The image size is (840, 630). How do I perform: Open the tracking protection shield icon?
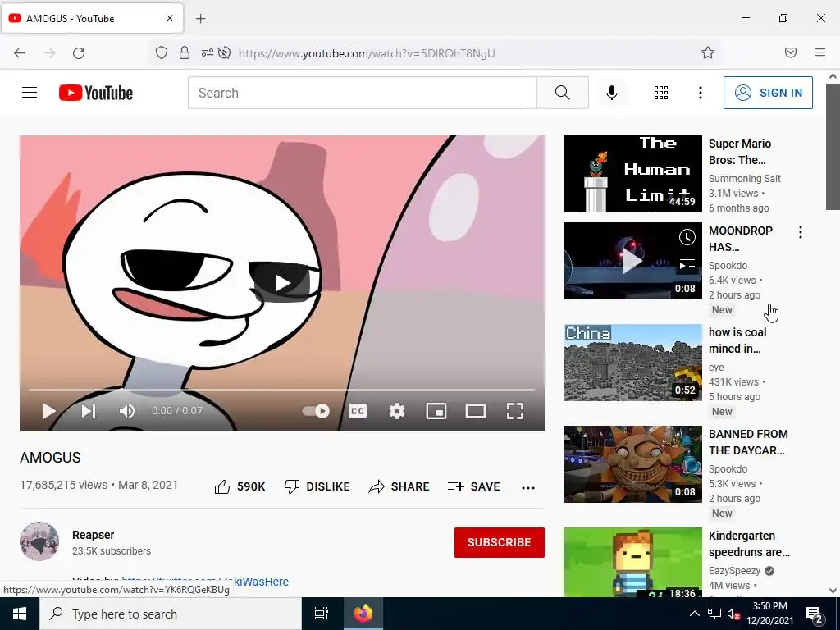click(162, 52)
